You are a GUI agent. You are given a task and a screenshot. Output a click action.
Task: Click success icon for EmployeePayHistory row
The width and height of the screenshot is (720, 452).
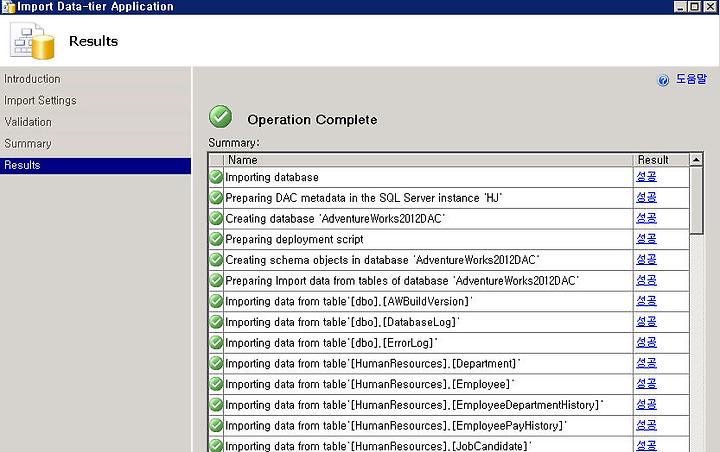click(x=216, y=425)
